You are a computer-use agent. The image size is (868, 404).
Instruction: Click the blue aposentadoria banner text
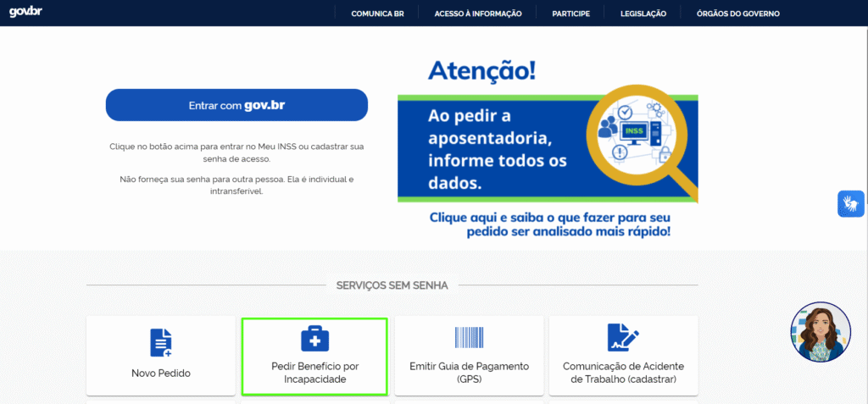click(x=492, y=148)
